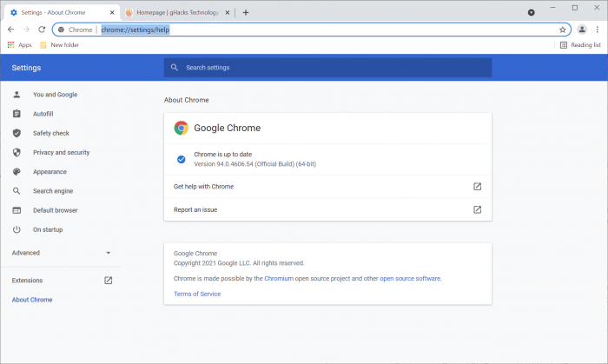608x364 pixels.
Task: Open a new tab with plus button
Action: pyautogui.click(x=246, y=12)
